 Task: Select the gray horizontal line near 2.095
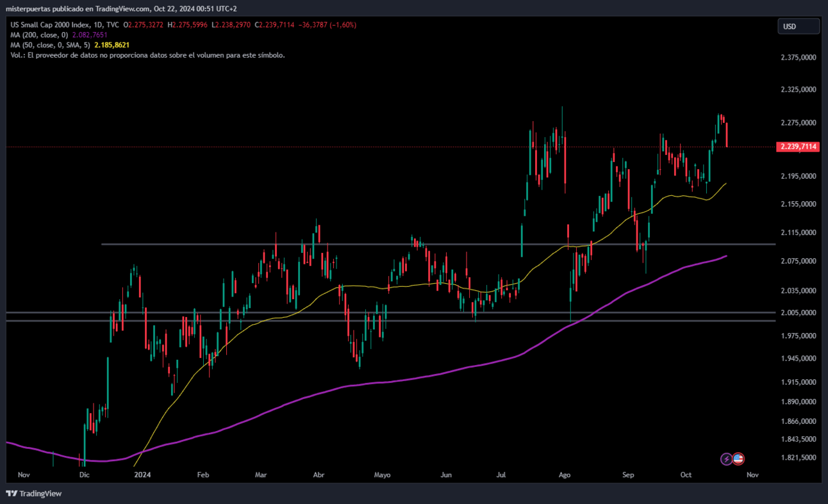click(x=438, y=244)
